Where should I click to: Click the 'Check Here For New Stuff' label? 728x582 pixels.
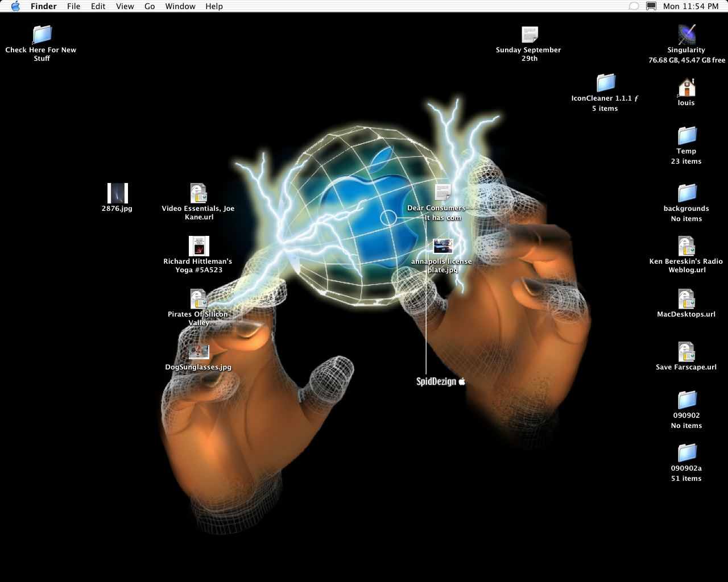point(41,54)
